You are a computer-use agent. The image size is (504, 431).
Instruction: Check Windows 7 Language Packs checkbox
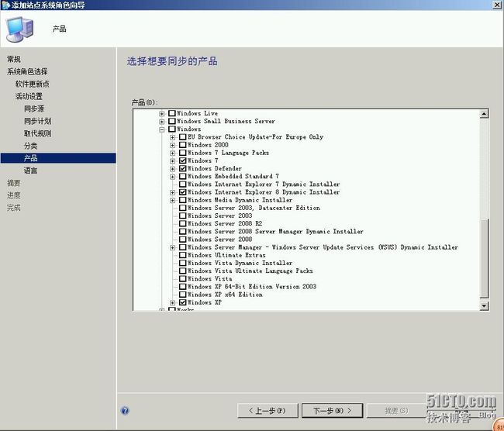pyautogui.click(x=183, y=153)
